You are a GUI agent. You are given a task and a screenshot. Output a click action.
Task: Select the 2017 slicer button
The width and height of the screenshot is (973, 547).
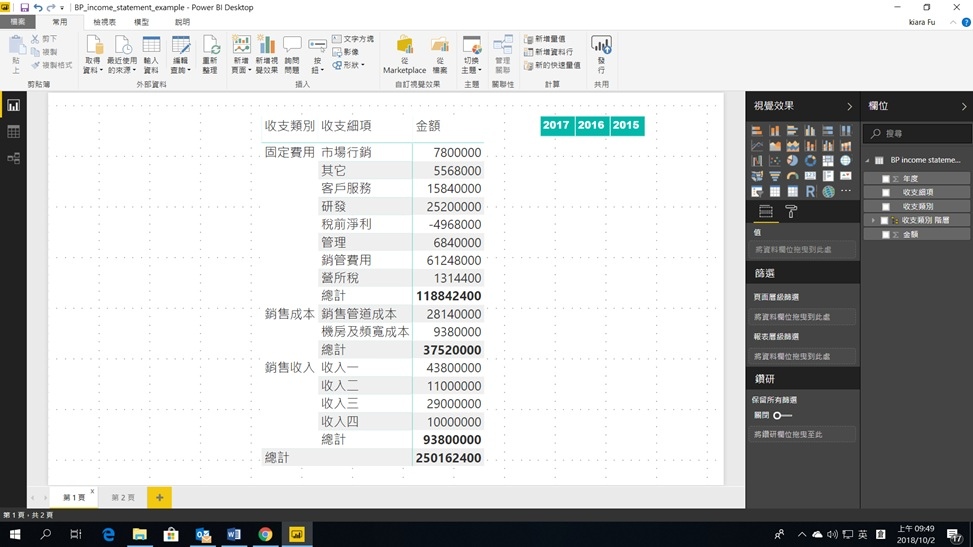pos(556,125)
